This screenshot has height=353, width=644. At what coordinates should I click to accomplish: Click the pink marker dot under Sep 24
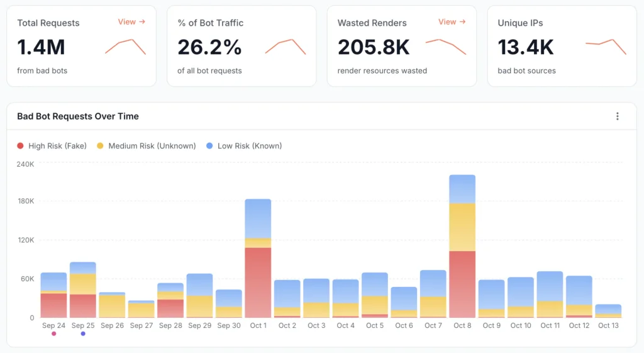click(54, 333)
